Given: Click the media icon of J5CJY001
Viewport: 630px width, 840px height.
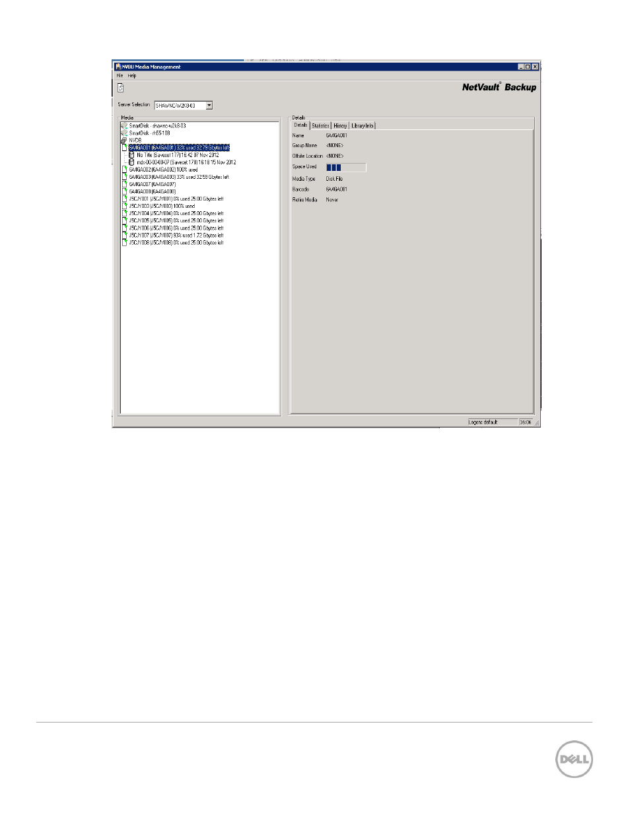Looking at the screenshot, I should click(x=125, y=199).
